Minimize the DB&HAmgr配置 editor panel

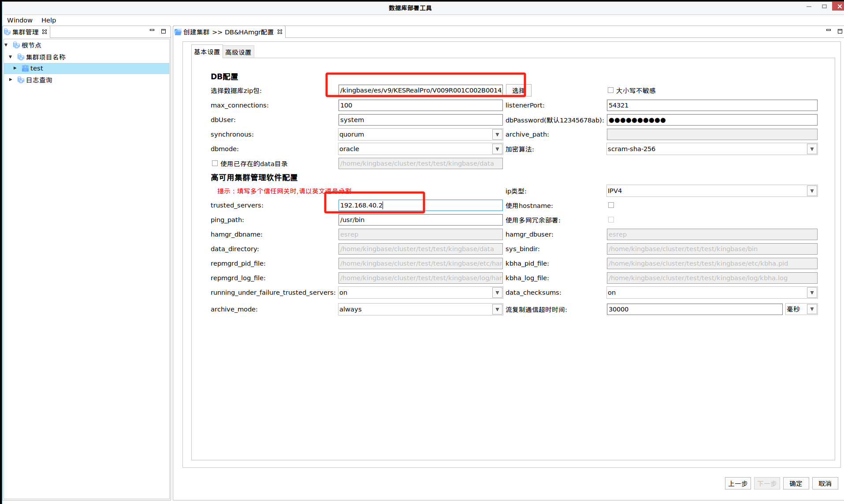829,30
